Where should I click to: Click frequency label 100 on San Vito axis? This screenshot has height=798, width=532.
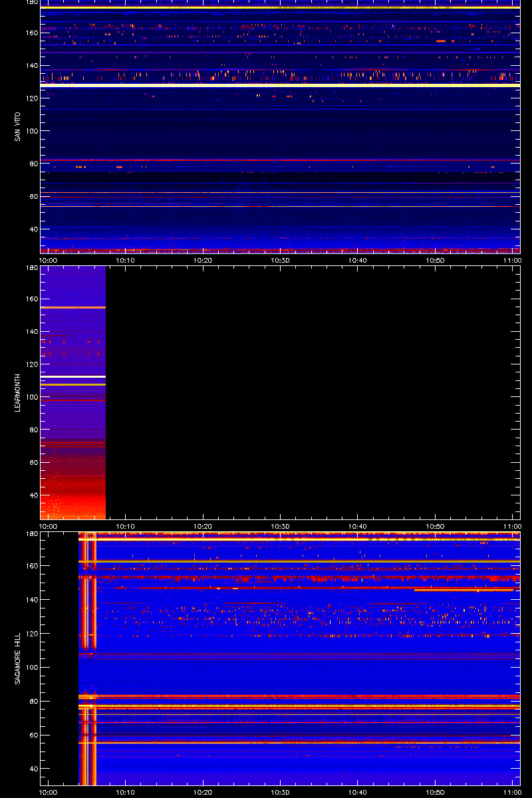[x=31, y=131]
